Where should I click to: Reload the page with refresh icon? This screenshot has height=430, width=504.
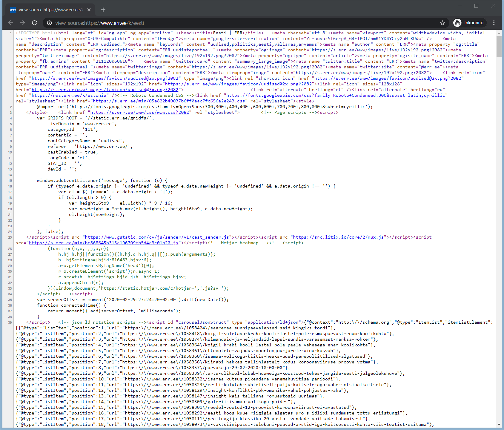[35, 23]
